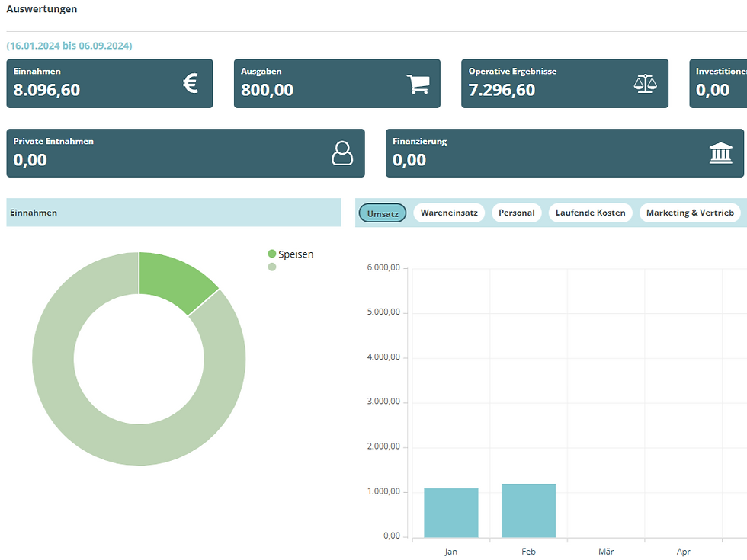This screenshot has width=747, height=560.
Task: Open the Finanzierung card
Action: pos(565,153)
